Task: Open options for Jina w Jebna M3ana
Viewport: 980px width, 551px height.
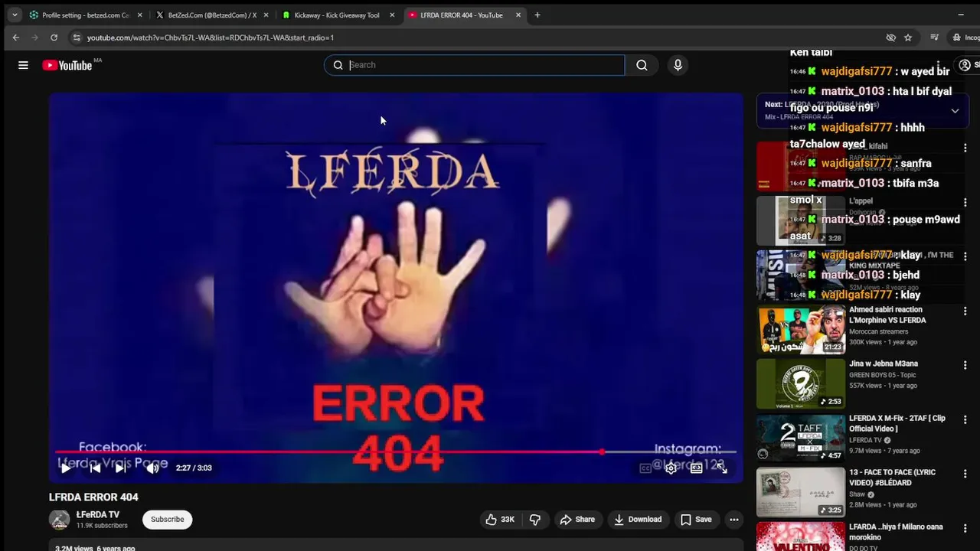Action: point(965,366)
